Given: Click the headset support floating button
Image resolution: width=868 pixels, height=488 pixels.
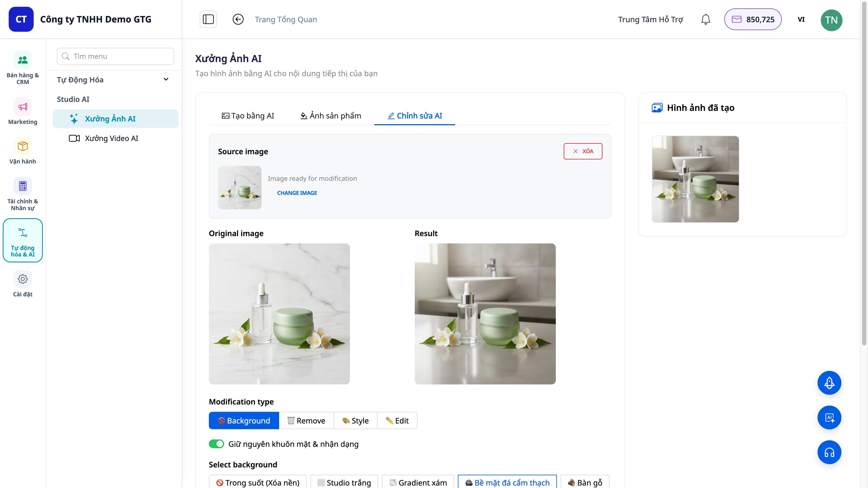Looking at the screenshot, I should (829, 452).
